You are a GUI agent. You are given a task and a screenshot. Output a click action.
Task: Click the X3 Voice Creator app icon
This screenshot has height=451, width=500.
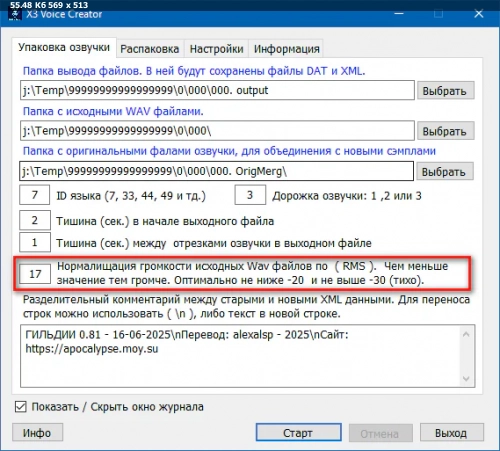pyautogui.click(x=15, y=15)
